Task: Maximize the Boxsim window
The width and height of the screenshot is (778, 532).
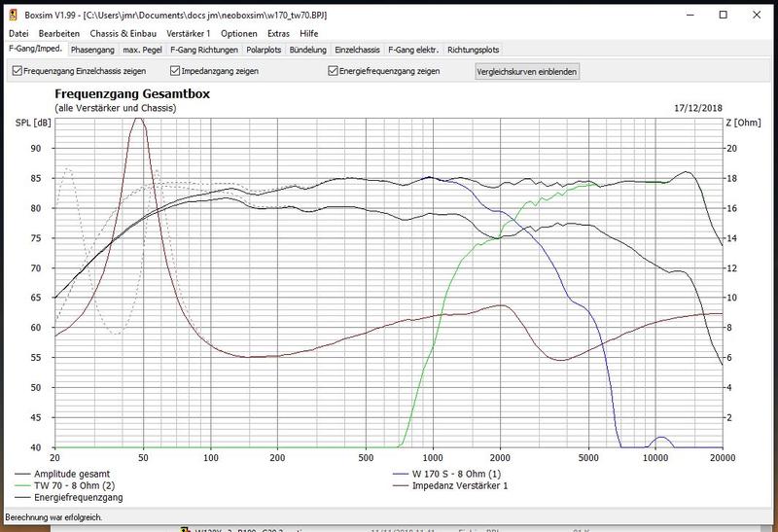Action: coord(723,15)
